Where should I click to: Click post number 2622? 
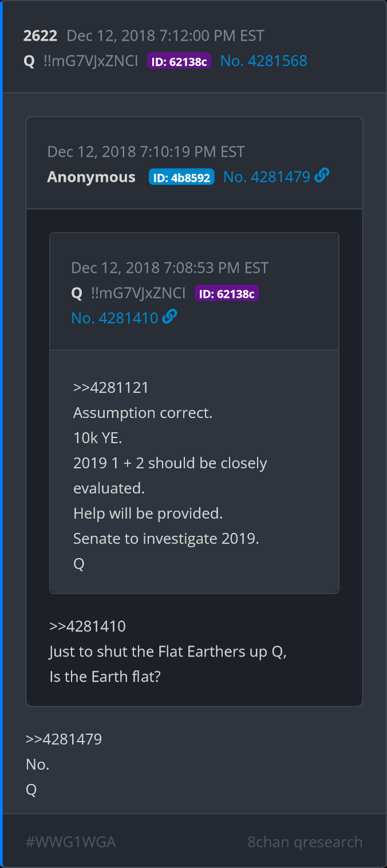coord(40,36)
